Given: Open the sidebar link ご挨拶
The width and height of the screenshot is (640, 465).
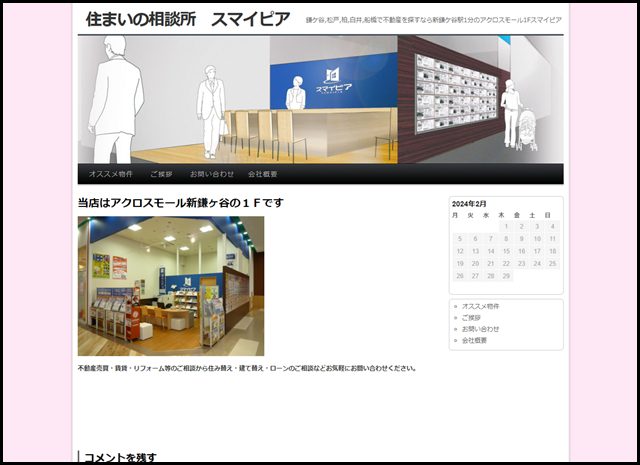Looking at the screenshot, I should click(x=471, y=318).
